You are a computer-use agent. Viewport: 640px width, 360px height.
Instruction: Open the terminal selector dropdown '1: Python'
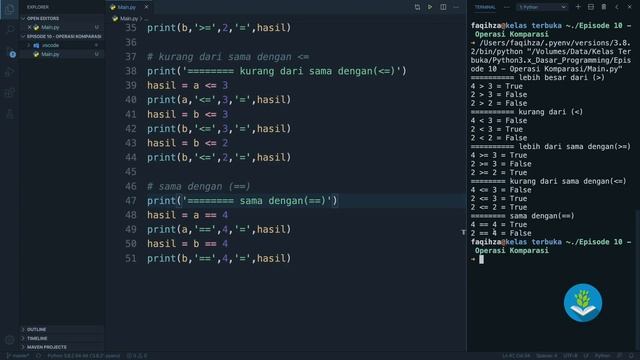tap(542, 7)
